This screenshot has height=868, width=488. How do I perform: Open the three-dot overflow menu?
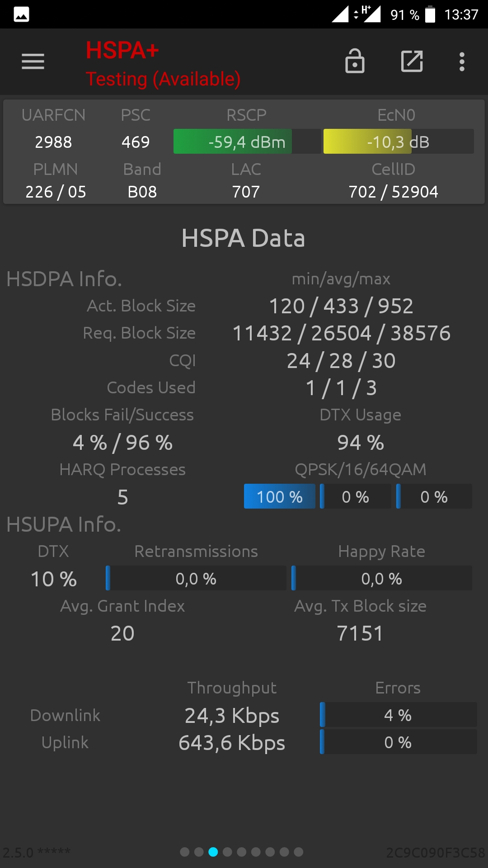(462, 61)
